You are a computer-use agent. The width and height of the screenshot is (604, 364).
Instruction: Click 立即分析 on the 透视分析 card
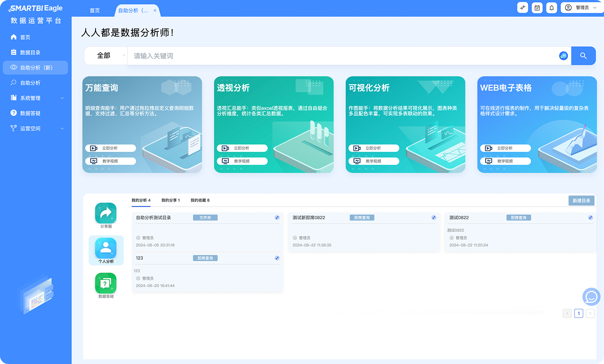[x=242, y=148]
